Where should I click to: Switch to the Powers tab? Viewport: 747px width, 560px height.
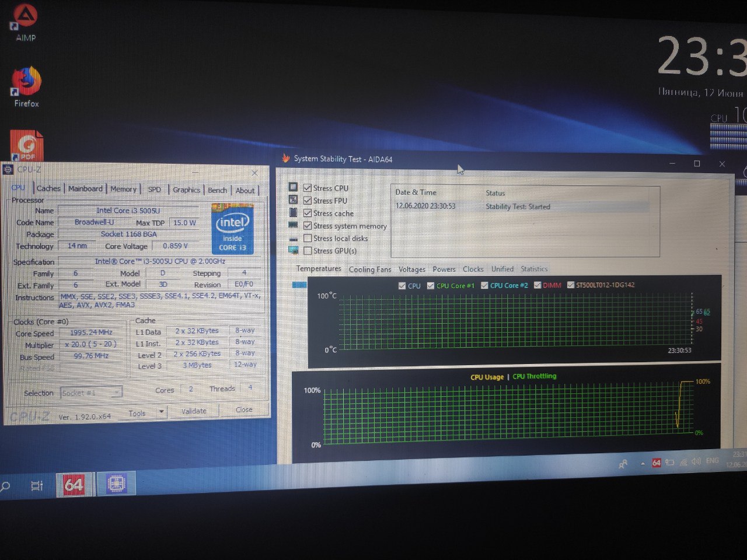[x=444, y=269]
